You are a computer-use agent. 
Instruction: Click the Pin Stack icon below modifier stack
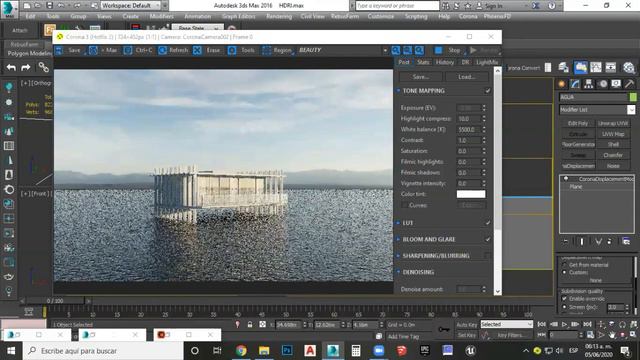[565, 242]
